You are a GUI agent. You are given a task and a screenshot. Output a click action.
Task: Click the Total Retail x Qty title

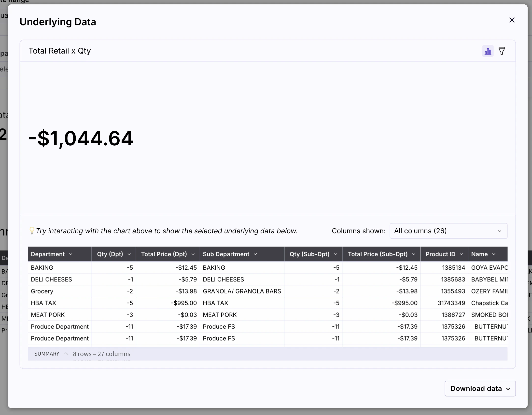point(59,51)
